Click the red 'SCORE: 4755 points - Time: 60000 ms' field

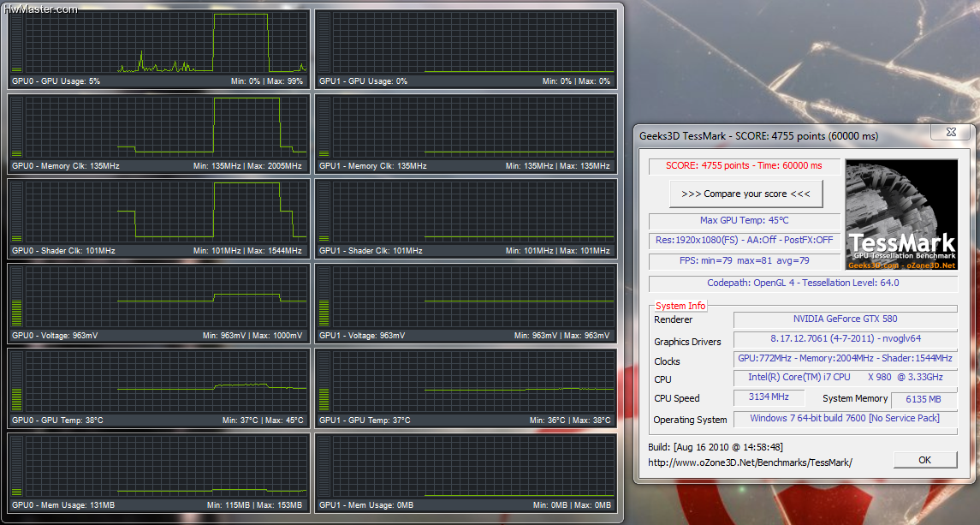(744, 166)
